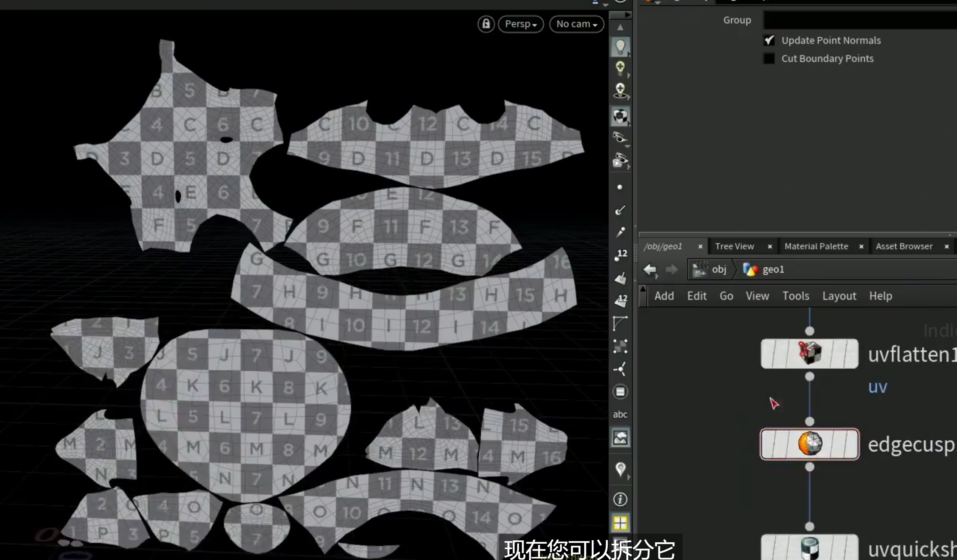This screenshot has height=560, width=957.
Task: Open the No cam camera dropdown
Action: click(x=577, y=24)
